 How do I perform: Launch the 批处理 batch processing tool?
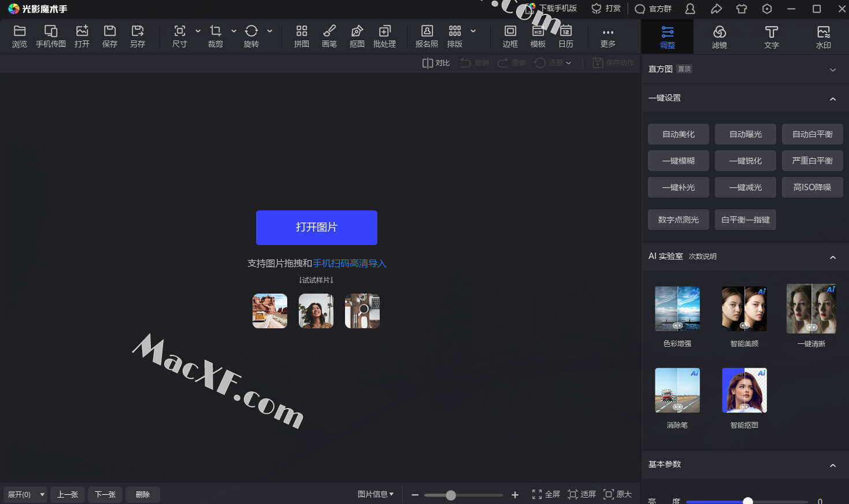(384, 36)
